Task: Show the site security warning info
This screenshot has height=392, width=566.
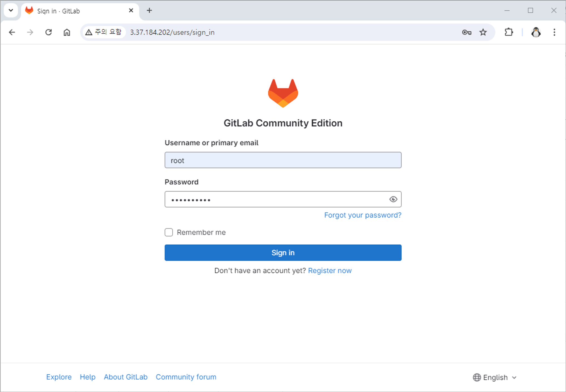Action: click(x=104, y=32)
